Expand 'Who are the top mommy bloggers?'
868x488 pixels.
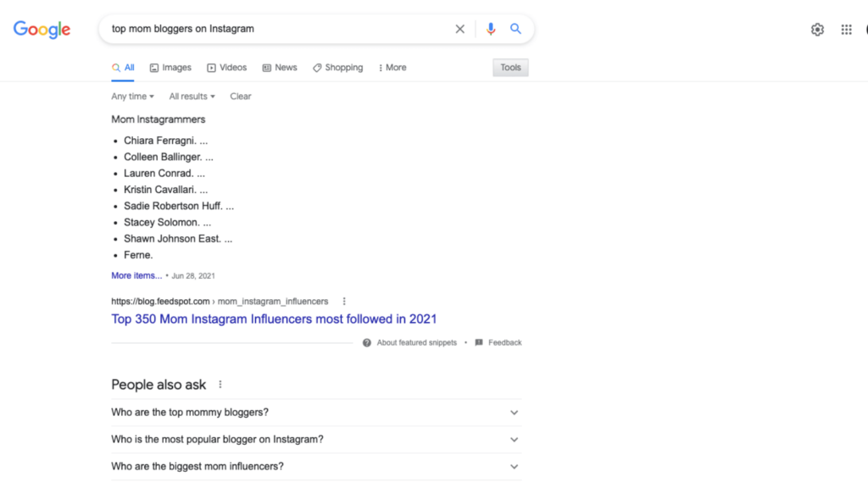[316, 413]
